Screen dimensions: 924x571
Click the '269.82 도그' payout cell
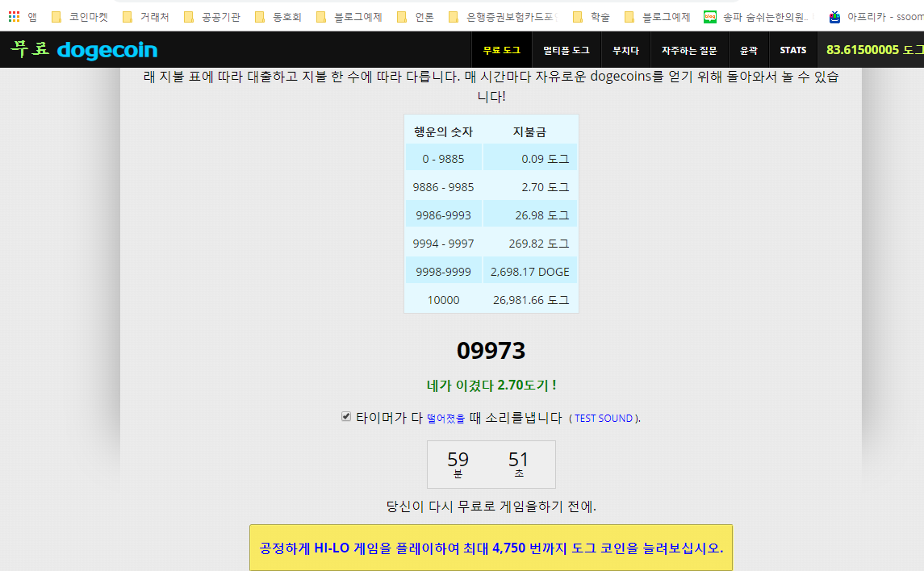[530, 244]
